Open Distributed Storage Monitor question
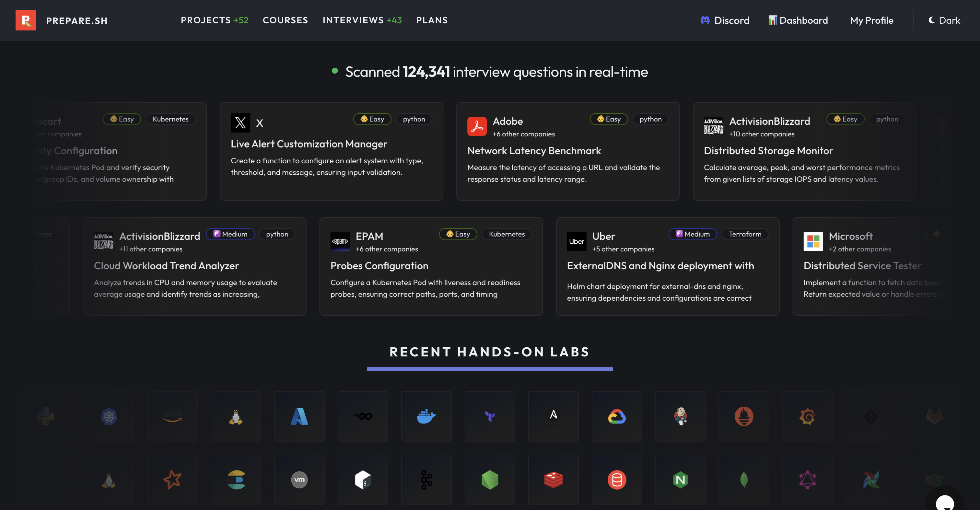The height and width of the screenshot is (510, 980). (x=768, y=151)
